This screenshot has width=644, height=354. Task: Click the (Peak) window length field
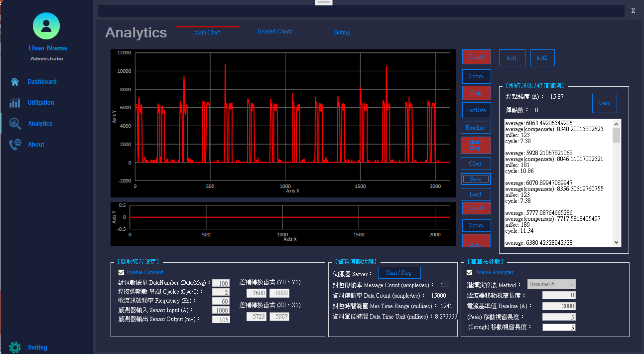(559, 317)
